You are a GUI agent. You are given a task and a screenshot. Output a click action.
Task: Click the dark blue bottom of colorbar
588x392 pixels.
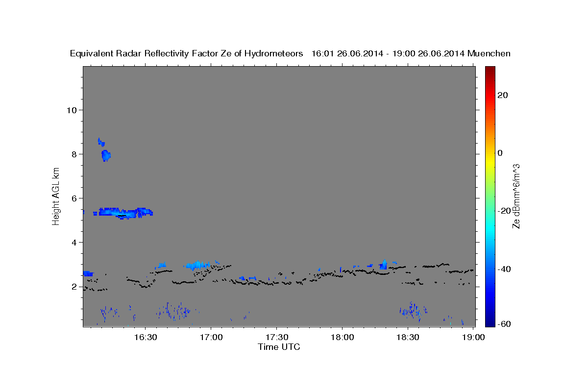pos(490,323)
